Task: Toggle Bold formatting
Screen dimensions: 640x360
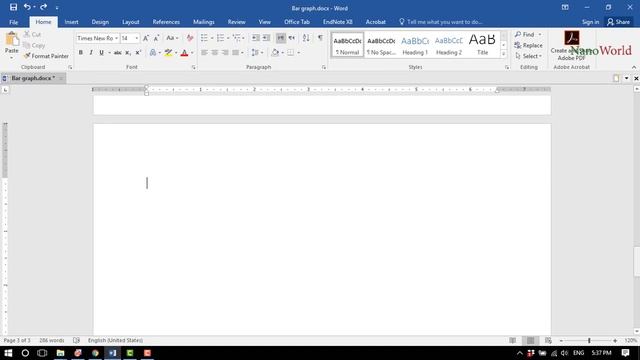Action: [80, 53]
